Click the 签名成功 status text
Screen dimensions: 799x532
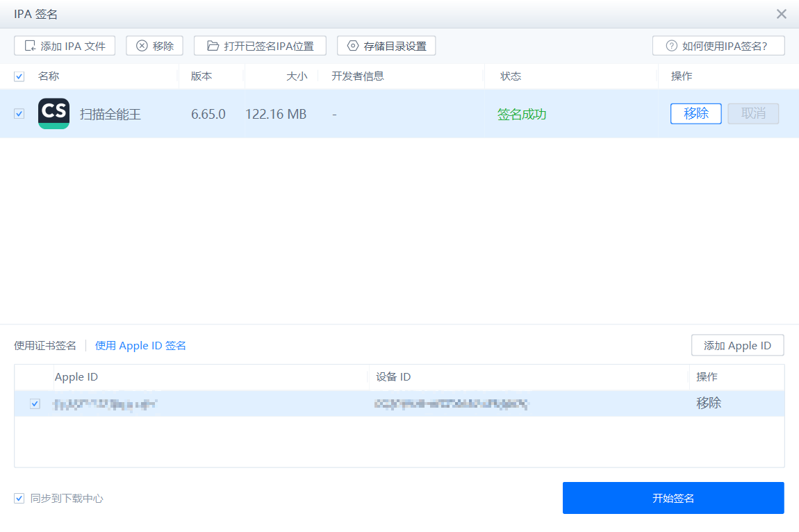point(522,114)
